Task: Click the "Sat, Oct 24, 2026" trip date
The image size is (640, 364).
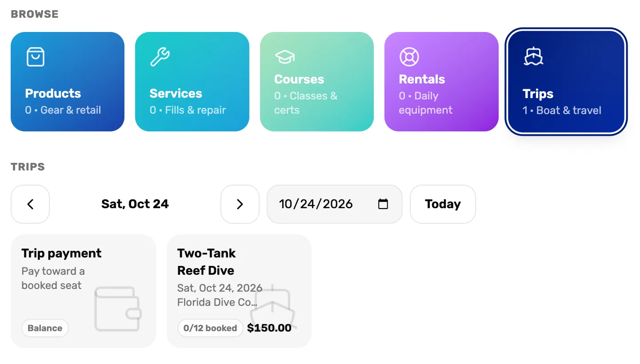Action: click(220, 288)
